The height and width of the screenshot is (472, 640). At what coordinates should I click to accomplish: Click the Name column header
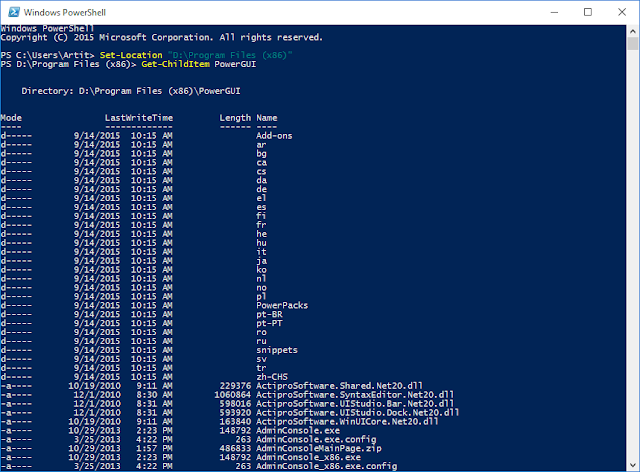click(x=267, y=118)
